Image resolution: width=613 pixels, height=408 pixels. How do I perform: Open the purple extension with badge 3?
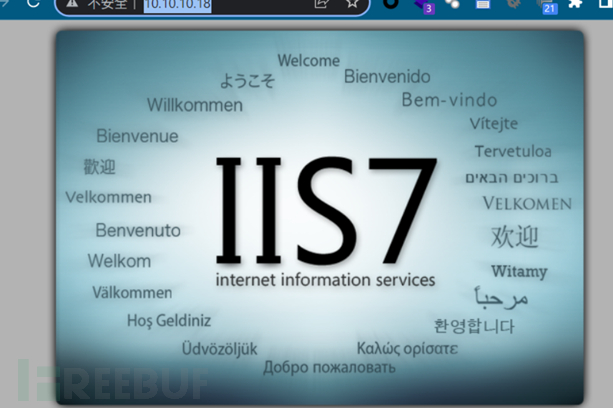(425, 5)
